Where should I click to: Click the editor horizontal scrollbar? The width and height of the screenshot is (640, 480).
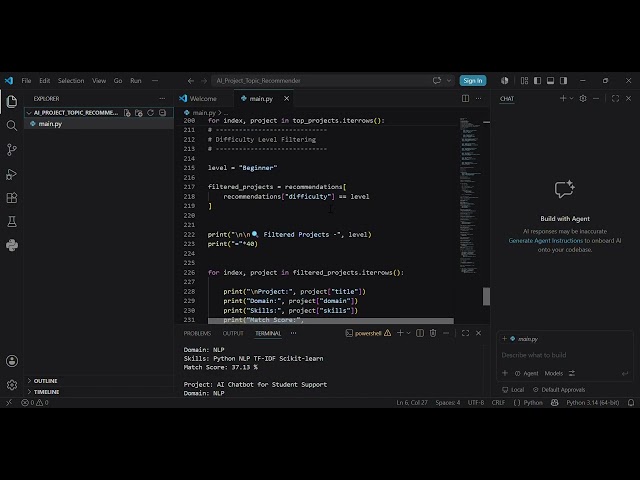[331, 321]
